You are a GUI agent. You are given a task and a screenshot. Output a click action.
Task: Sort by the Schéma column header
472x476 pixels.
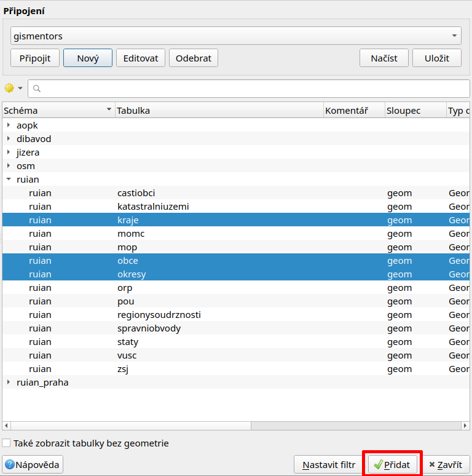pyautogui.click(x=58, y=110)
